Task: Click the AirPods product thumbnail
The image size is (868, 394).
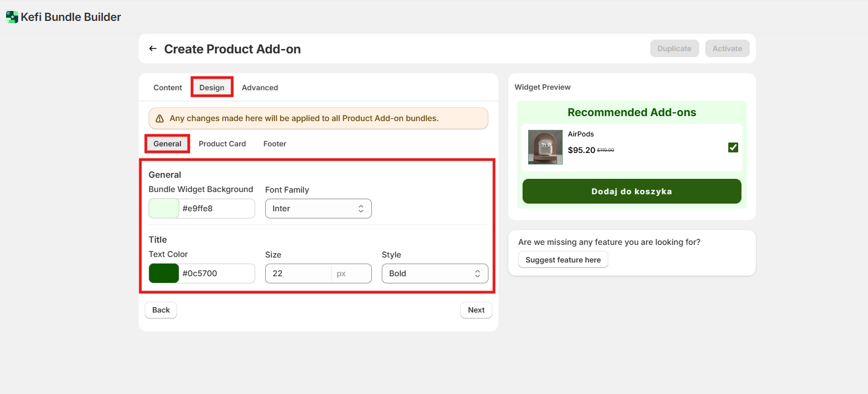Action: tap(545, 147)
